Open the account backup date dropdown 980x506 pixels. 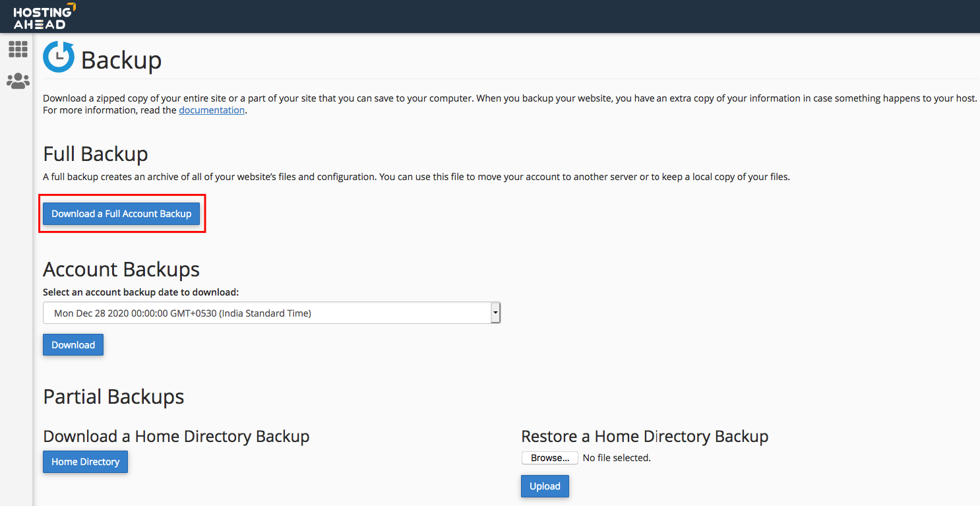(264, 313)
